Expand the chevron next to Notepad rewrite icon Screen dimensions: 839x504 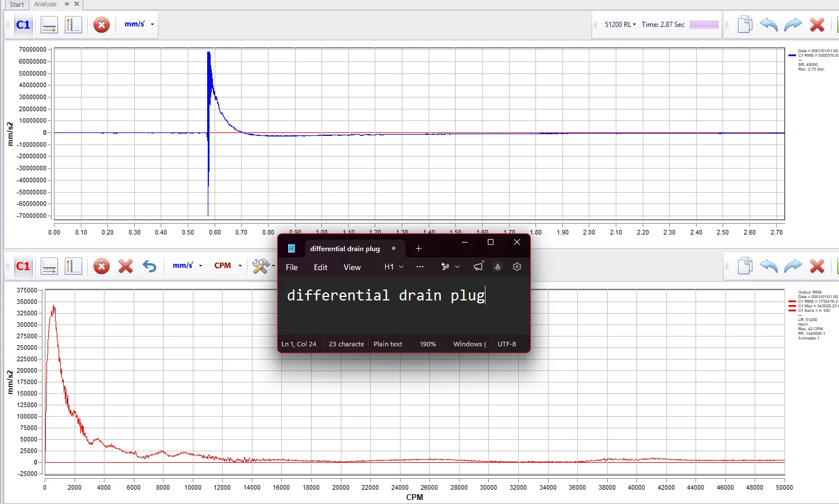(457, 267)
